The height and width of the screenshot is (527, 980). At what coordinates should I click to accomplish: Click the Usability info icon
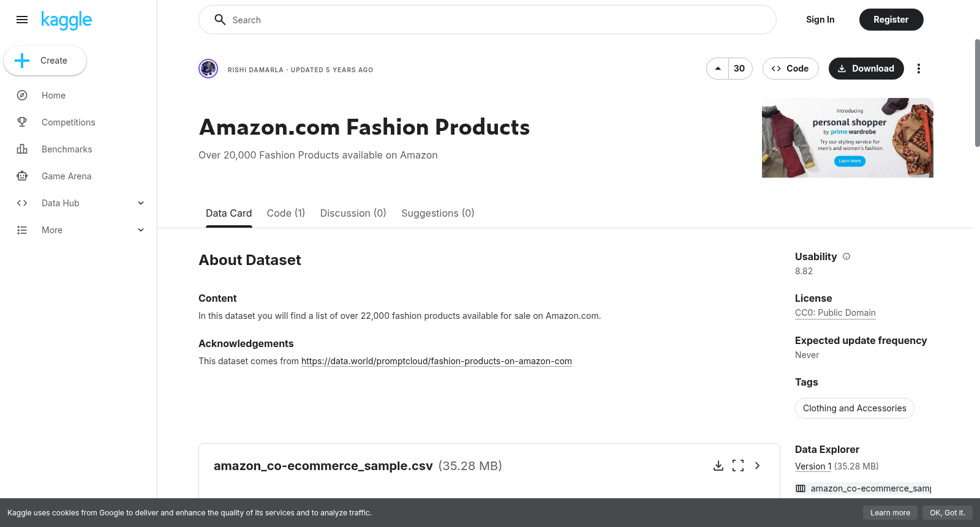click(846, 256)
